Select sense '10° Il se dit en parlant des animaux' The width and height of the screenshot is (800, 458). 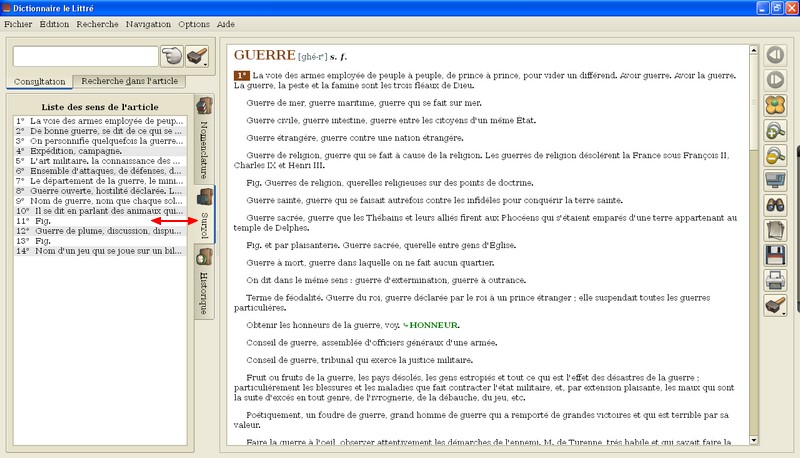click(x=99, y=211)
